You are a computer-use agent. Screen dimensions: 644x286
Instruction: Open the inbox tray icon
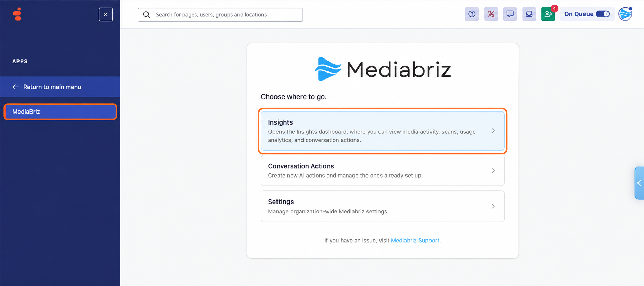point(529,14)
